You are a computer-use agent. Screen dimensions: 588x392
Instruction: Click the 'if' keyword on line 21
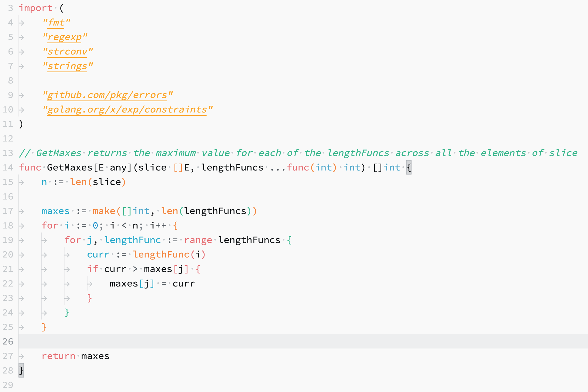click(x=93, y=269)
